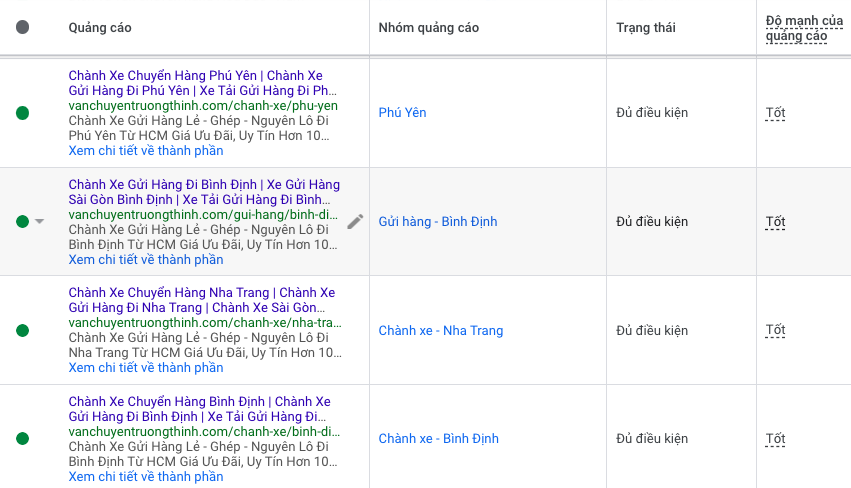Click green status dot of Gửi Hàng Đi Bình Định ad

pyautogui.click(x=22, y=222)
